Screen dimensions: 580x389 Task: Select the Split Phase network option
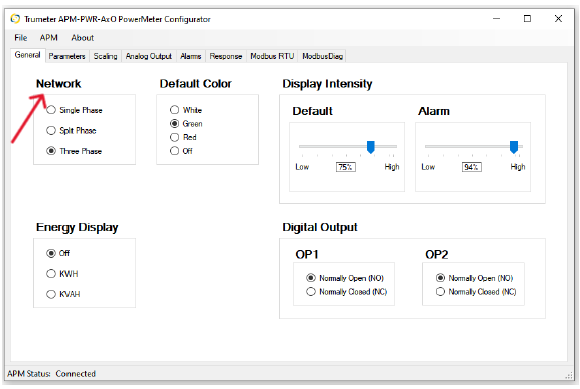[71, 131]
